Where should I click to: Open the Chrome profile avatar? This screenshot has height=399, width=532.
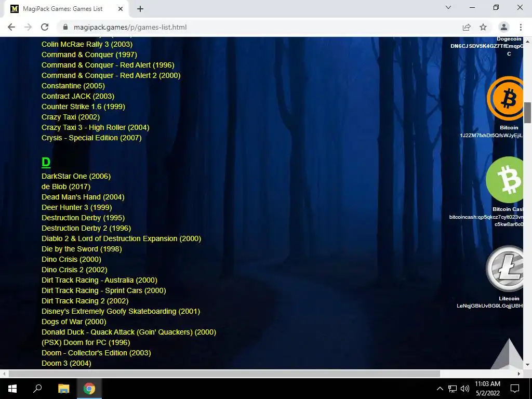504,27
